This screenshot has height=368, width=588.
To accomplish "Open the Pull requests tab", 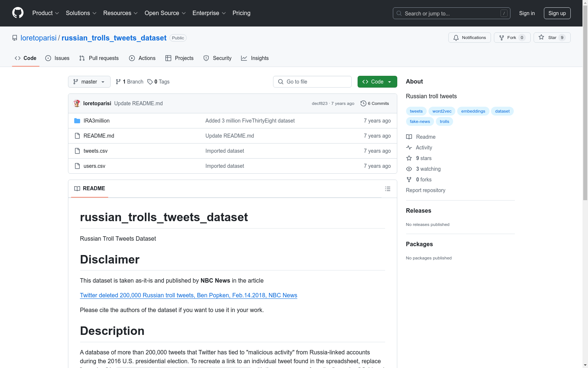I will click(x=99, y=58).
